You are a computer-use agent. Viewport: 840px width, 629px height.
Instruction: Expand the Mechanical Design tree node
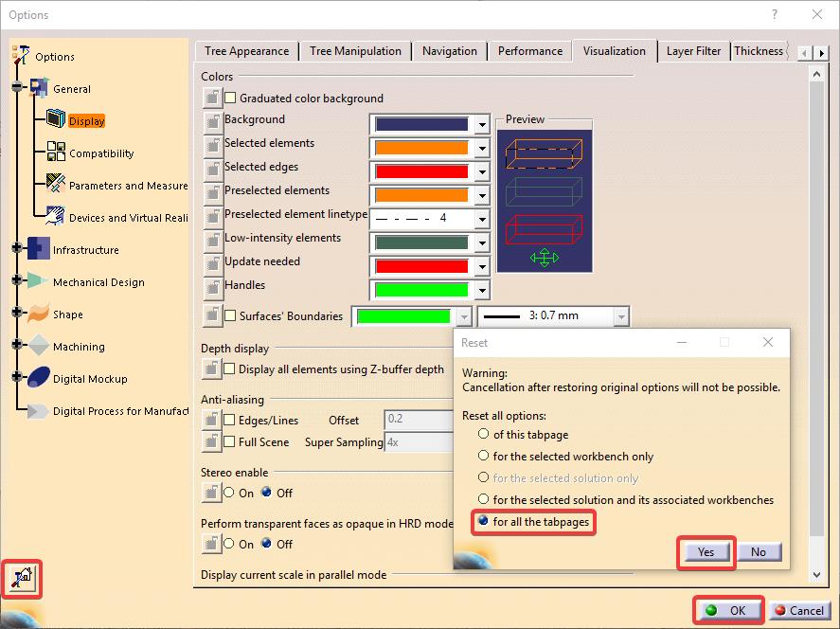coord(17,279)
